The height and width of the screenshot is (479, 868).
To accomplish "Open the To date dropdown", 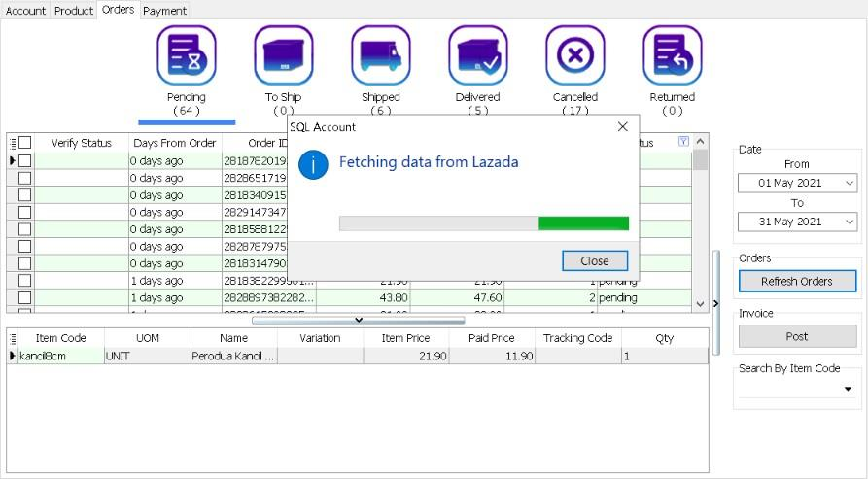I will 849,222.
